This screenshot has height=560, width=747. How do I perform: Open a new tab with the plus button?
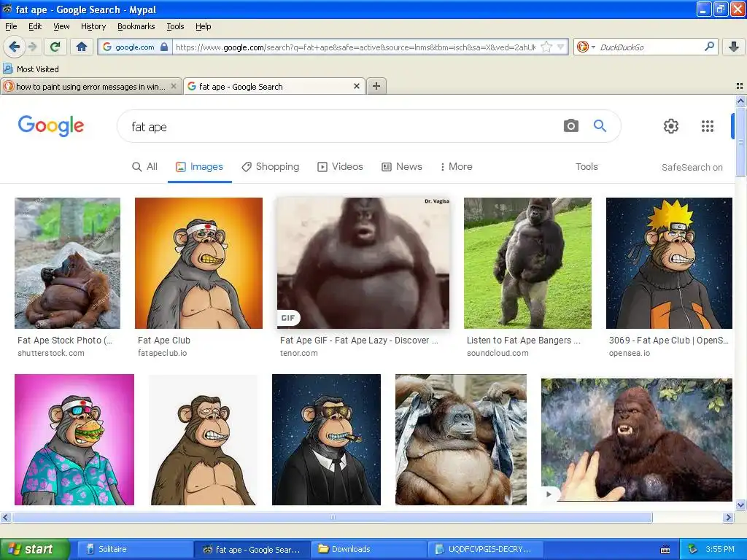376,86
